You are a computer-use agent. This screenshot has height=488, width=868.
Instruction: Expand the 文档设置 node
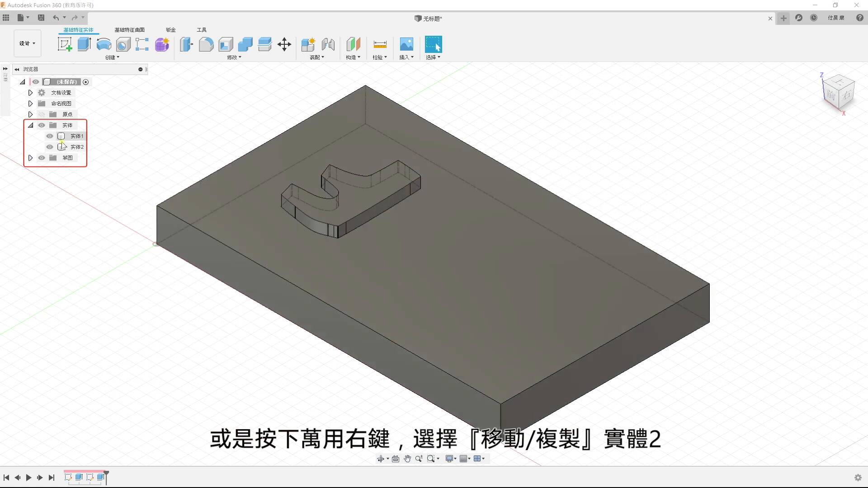(30, 93)
